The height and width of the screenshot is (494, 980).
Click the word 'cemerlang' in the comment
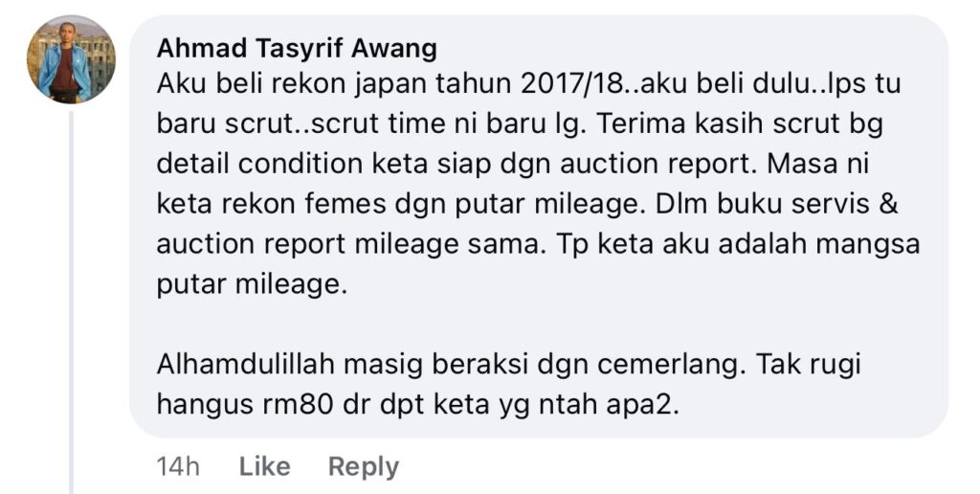pyautogui.click(x=670, y=365)
